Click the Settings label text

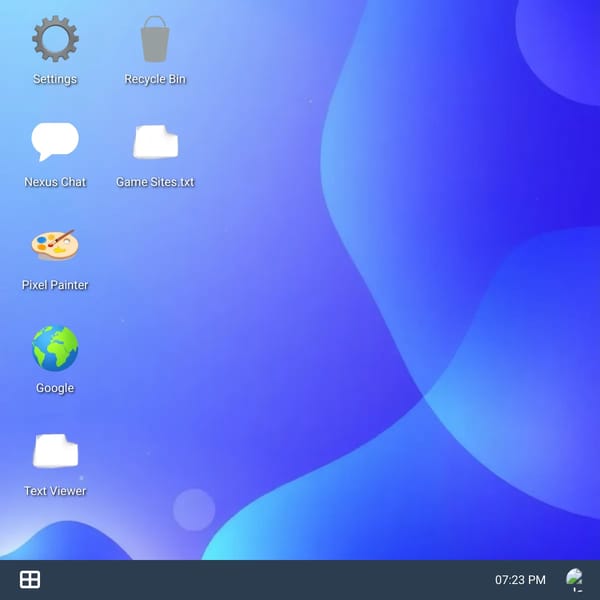55,79
